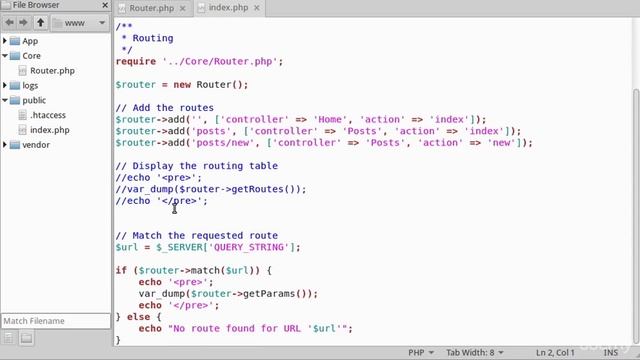The width and height of the screenshot is (640, 360).
Task: Click the INS mode indicator
Action: point(610,353)
